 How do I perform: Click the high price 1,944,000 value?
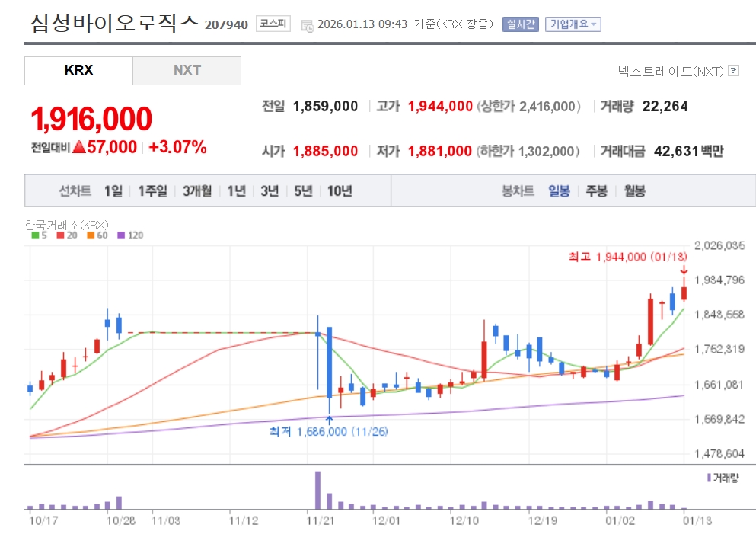tap(440, 106)
